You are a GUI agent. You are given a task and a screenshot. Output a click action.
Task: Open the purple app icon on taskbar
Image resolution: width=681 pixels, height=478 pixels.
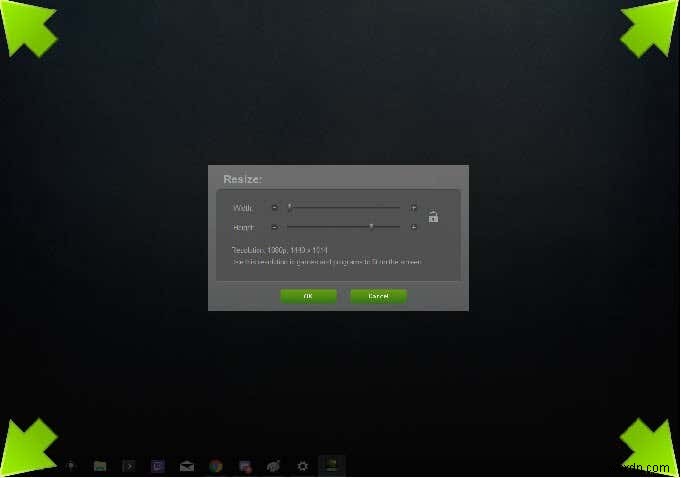click(158, 466)
